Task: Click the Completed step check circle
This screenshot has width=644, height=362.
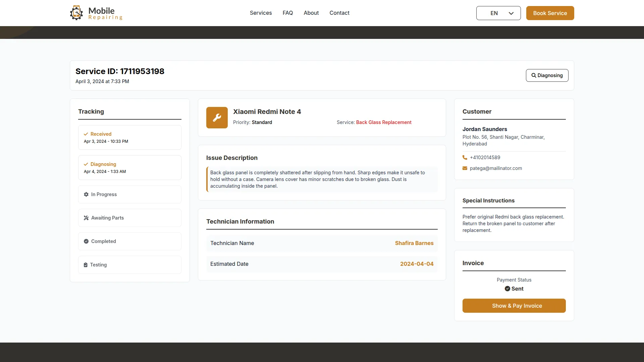Action: click(x=86, y=241)
